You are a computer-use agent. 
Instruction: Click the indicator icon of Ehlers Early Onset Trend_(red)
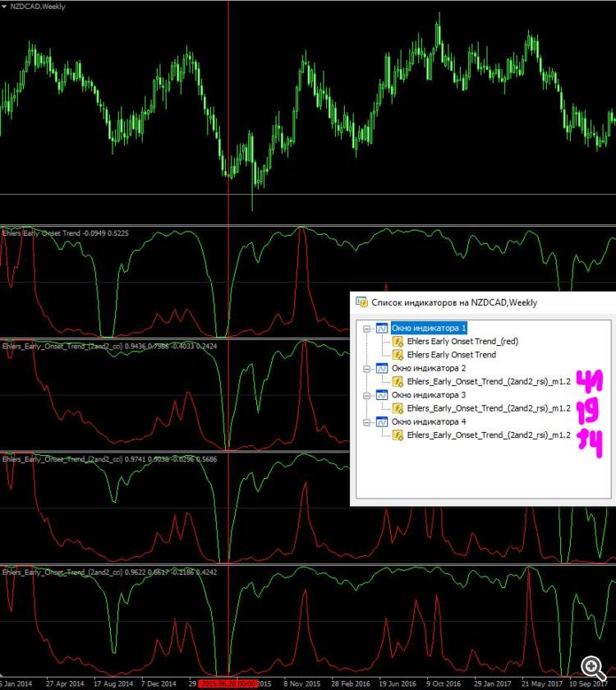(x=398, y=342)
